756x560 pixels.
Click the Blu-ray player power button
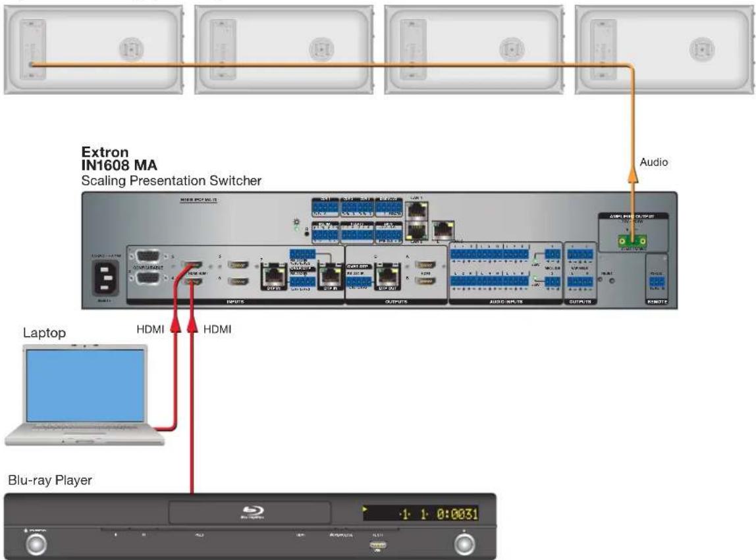click(x=36, y=544)
